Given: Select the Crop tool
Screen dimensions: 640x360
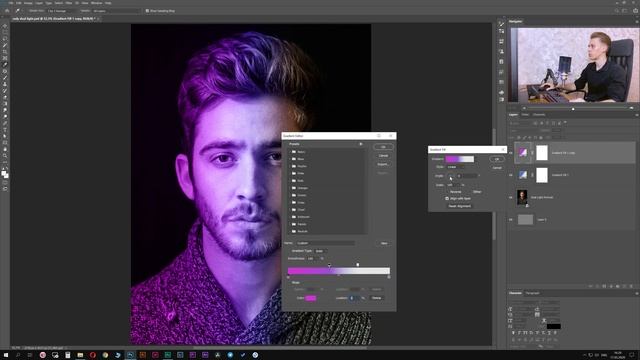Looking at the screenshot, I should point(5,52).
